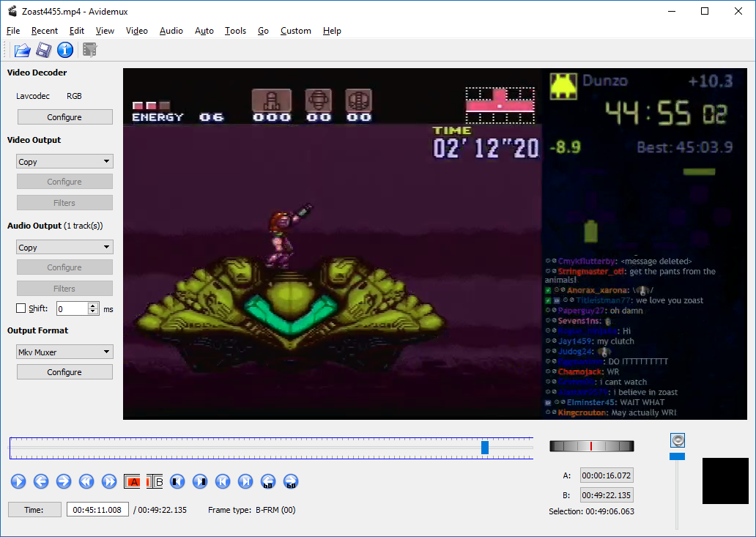This screenshot has height=537, width=756.
Task: Open the File menu
Action: pyautogui.click(x=13, y=30)
